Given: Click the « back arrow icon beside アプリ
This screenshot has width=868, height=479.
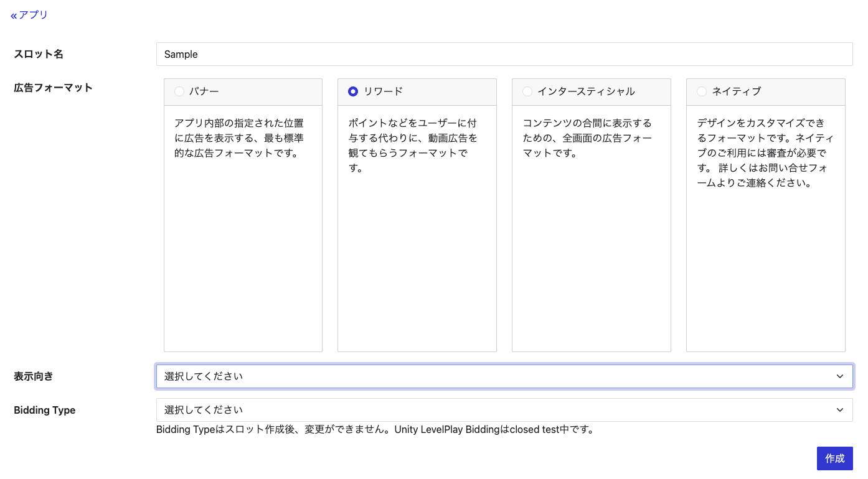Looking at the screenshot, I should (14, 14).
